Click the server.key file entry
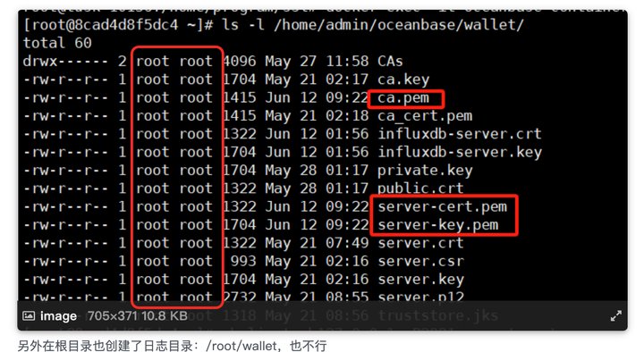This screenshot has width=644, height=352. tap(421, 280)
